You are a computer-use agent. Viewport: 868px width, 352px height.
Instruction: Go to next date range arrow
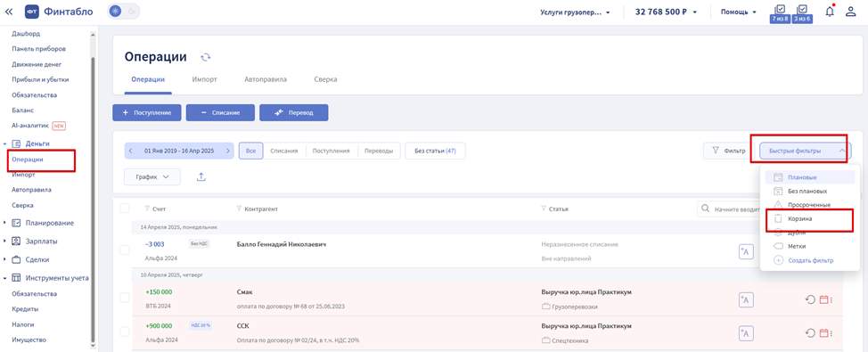228,151
